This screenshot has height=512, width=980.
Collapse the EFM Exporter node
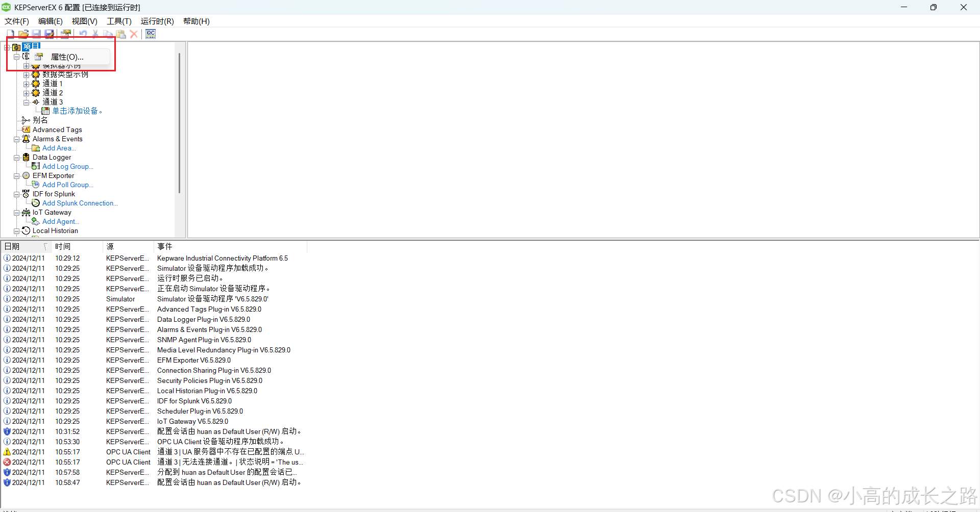(x=16, y=176)
